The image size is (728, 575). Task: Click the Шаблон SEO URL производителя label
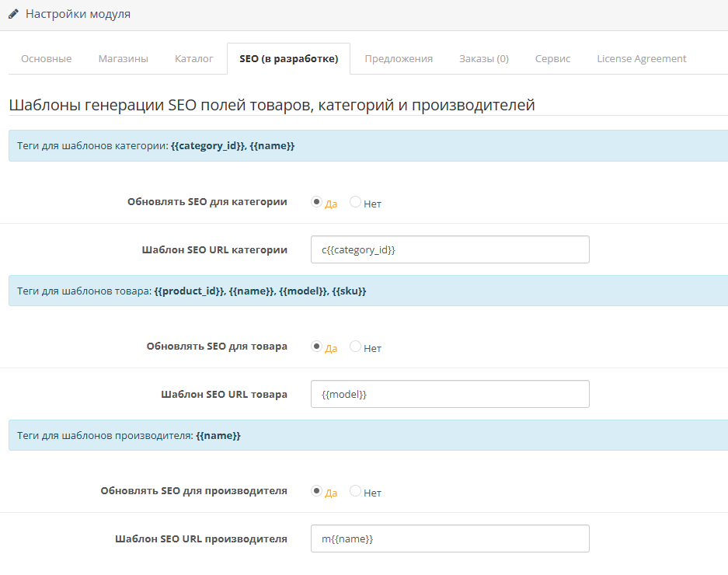(200, 538)
